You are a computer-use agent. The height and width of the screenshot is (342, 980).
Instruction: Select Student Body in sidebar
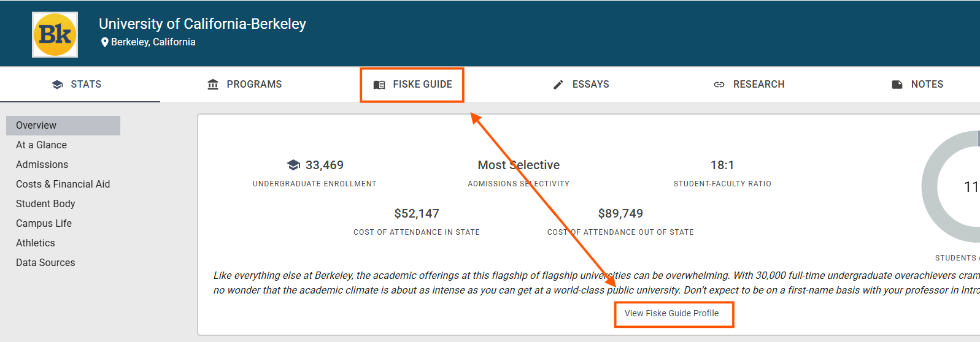45,204
